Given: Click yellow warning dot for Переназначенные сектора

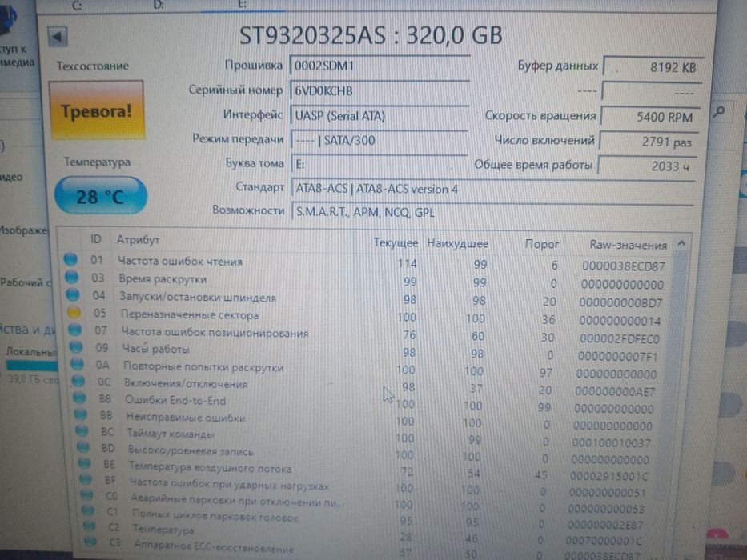Looking at the screenshot, I should [x=74, y=312].
